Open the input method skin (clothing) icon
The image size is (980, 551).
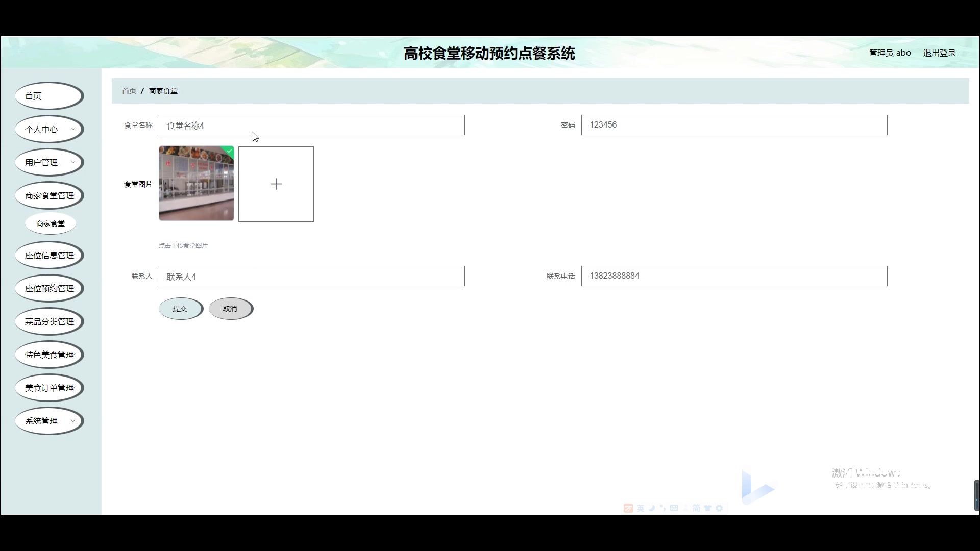pos(708,508)
